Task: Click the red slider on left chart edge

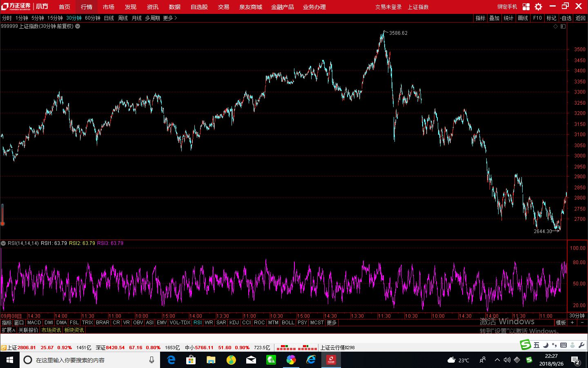Action: 2,215
